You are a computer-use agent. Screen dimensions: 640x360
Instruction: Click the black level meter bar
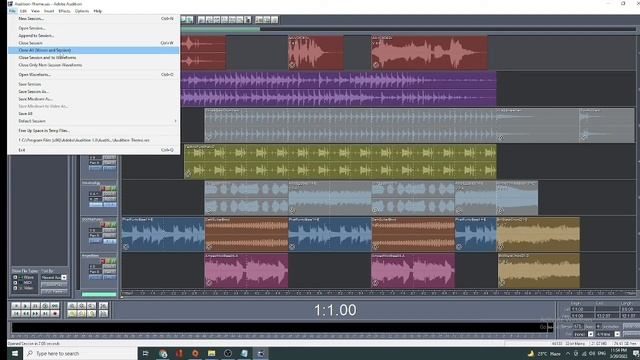click(x=282, y=327)
